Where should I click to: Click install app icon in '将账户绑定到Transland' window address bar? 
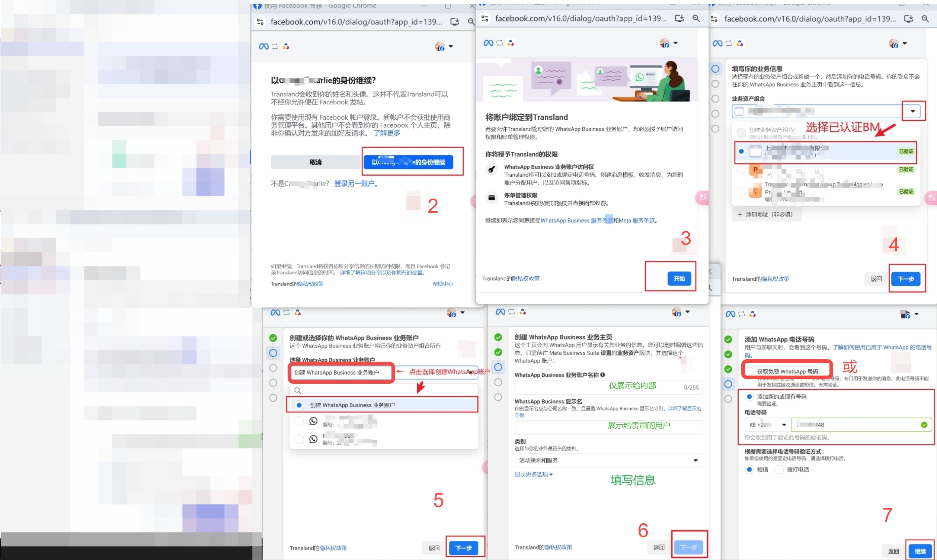coord(679,19)
